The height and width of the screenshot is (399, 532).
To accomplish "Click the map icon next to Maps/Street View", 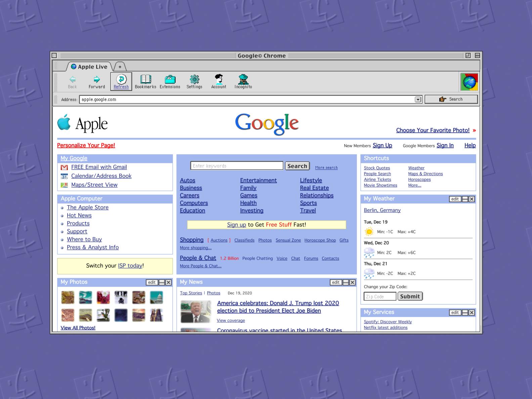I will (x=64, y=185).
